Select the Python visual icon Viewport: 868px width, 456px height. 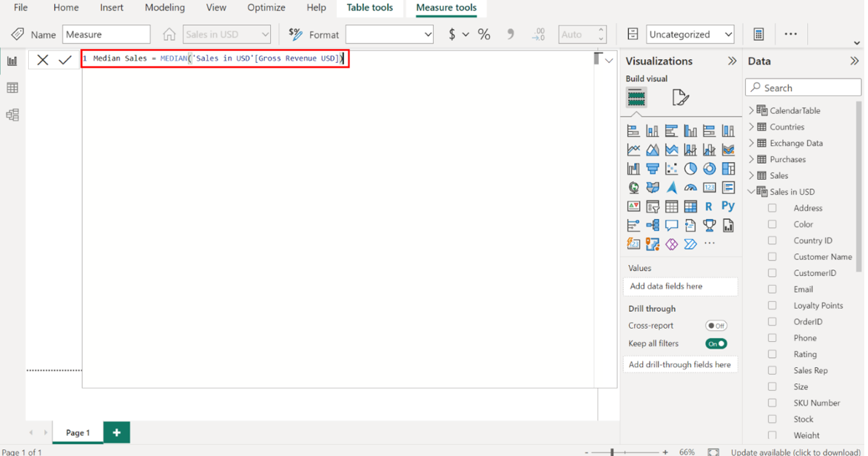point(728,207)
